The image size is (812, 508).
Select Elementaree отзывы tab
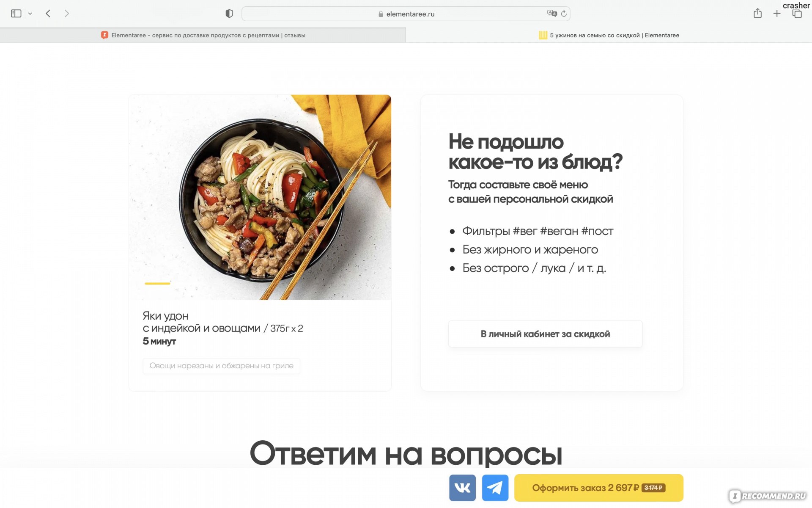(203, 35)
